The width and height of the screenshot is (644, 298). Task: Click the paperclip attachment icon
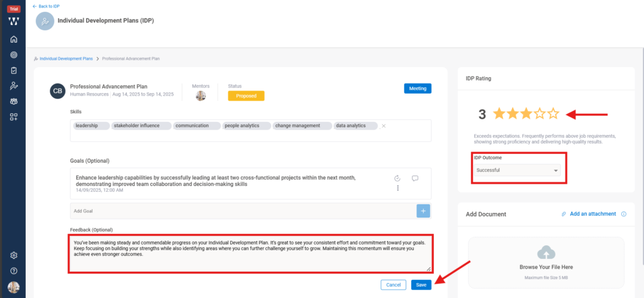click(564, 214)
